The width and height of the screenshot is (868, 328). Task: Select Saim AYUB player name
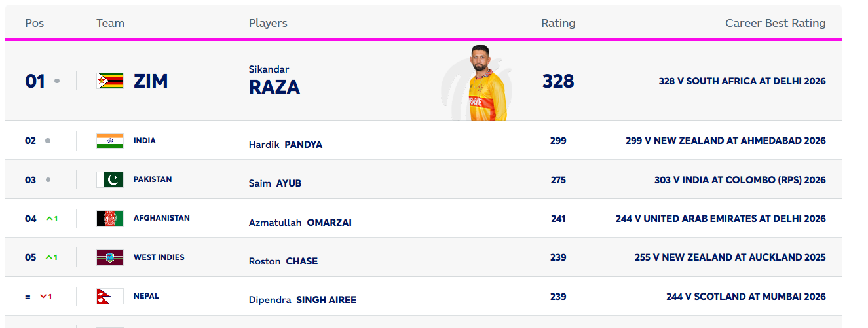[x=275, y=183]
